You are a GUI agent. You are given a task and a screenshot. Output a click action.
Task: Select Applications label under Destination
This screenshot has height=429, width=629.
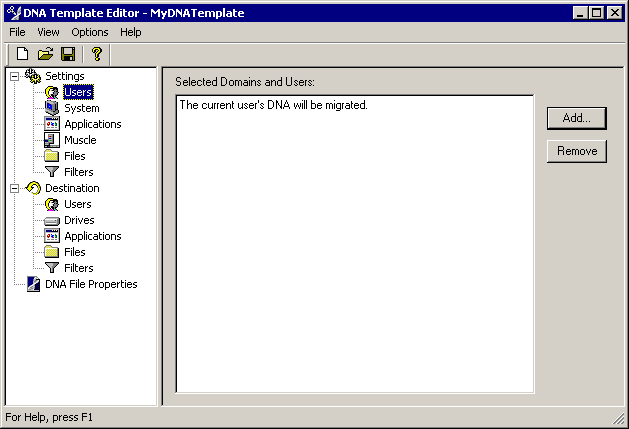[93, 236]
